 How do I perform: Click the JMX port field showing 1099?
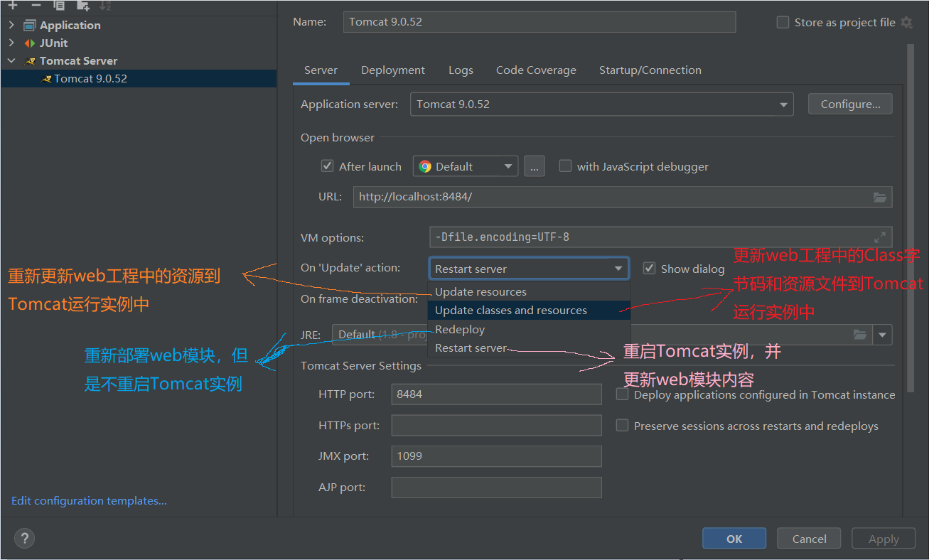tap(496, 456)
